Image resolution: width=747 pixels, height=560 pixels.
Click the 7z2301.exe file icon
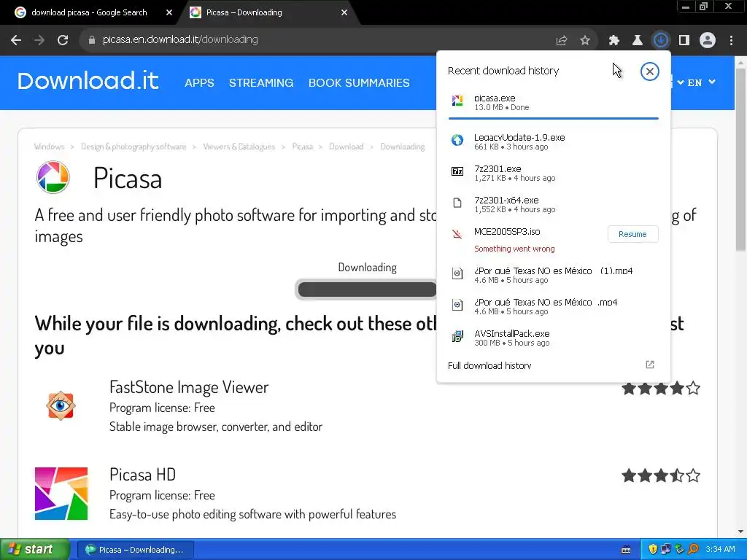click(x=457, y=171)
